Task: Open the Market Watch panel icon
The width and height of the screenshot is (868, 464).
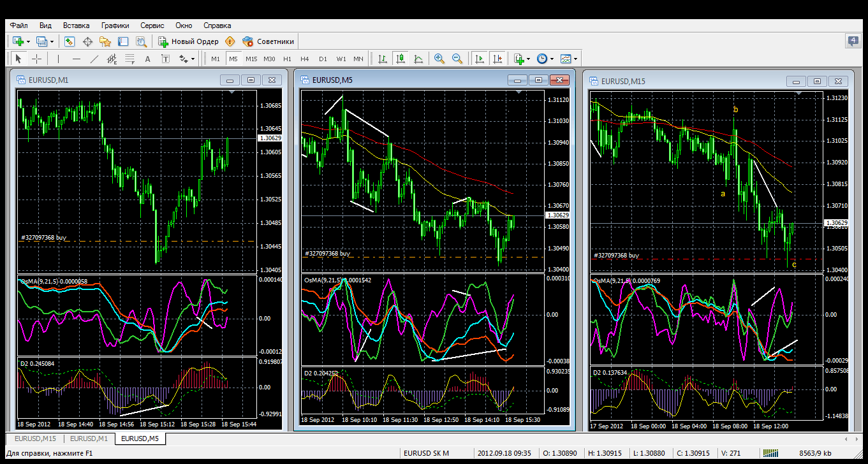Action: (x=70, y=41)
